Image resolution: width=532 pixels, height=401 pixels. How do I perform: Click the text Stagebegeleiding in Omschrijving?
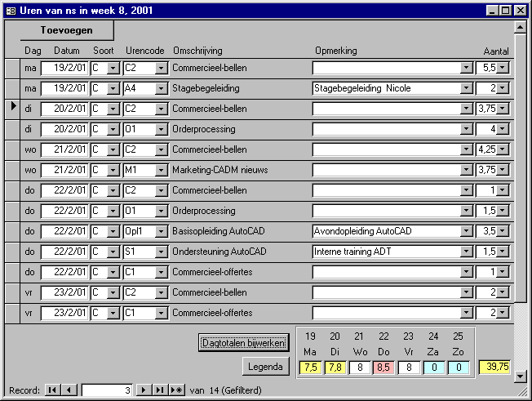pyautogui.click(x=206, y=88)
